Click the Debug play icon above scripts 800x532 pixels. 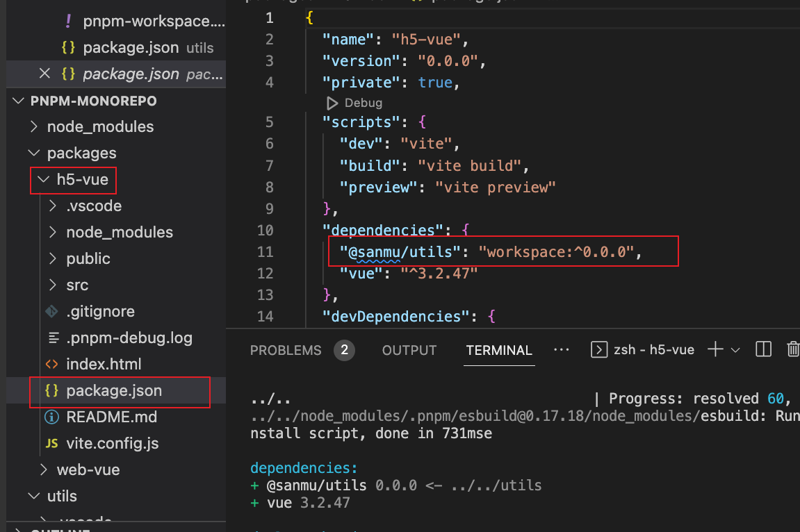pos(332,103)
